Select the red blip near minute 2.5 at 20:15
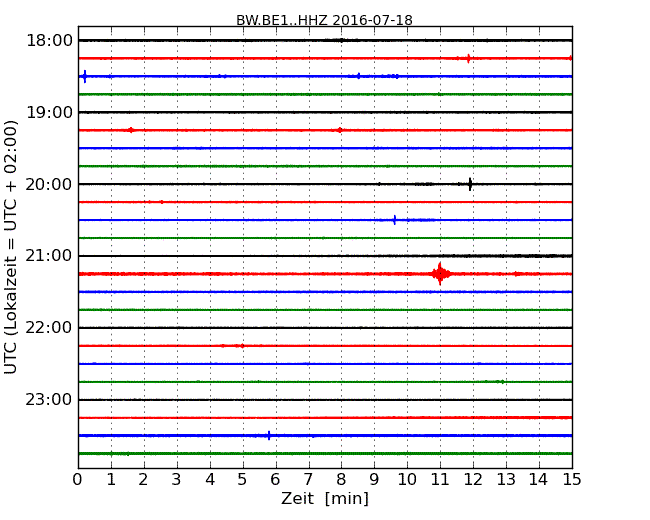Image resolution: width=650 pixels, height=520 pixels. 162,202
